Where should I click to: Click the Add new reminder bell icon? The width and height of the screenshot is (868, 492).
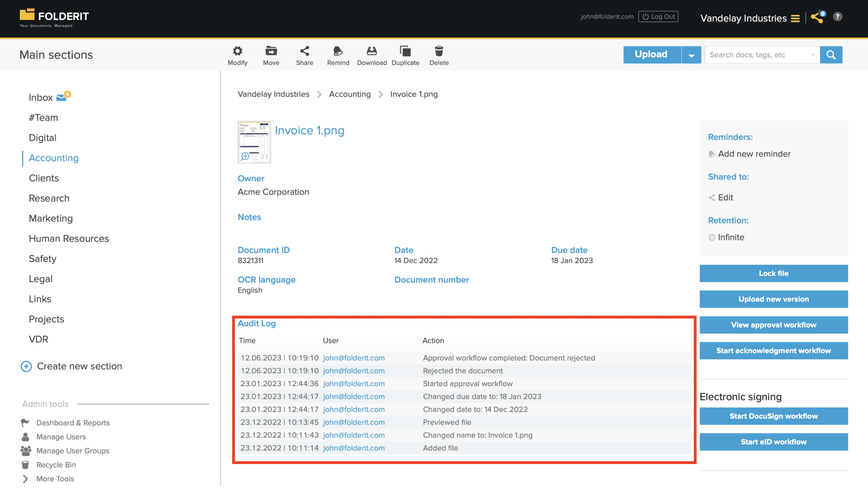712,154
